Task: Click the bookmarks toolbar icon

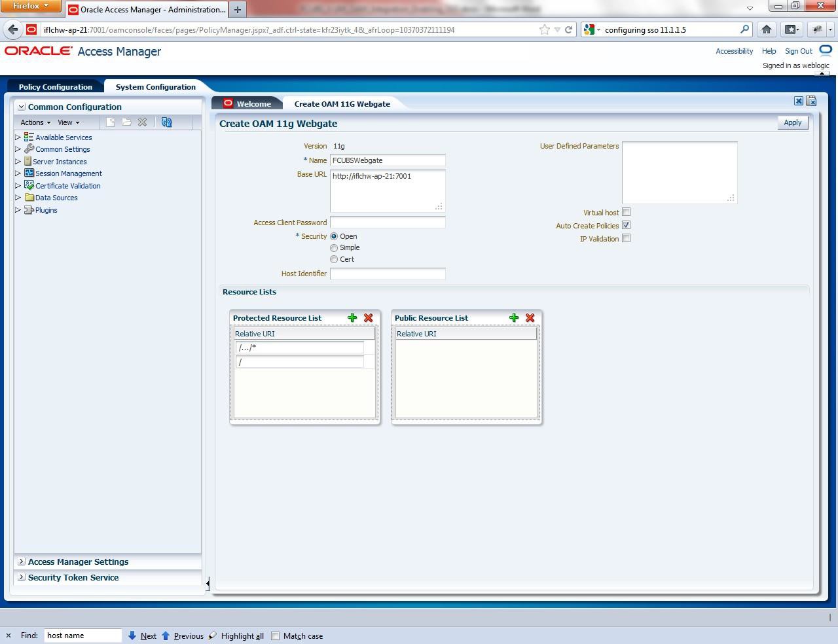Action: coord(792,29)
